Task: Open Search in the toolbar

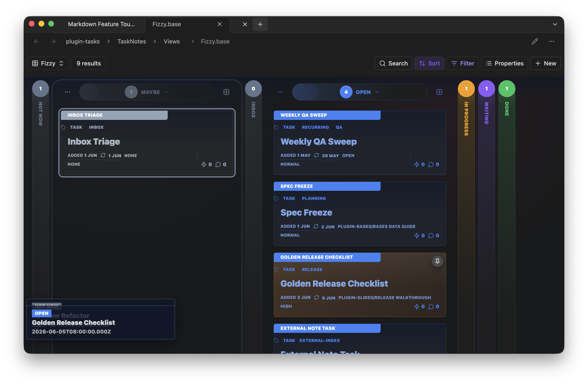Action: click(393, 64)
